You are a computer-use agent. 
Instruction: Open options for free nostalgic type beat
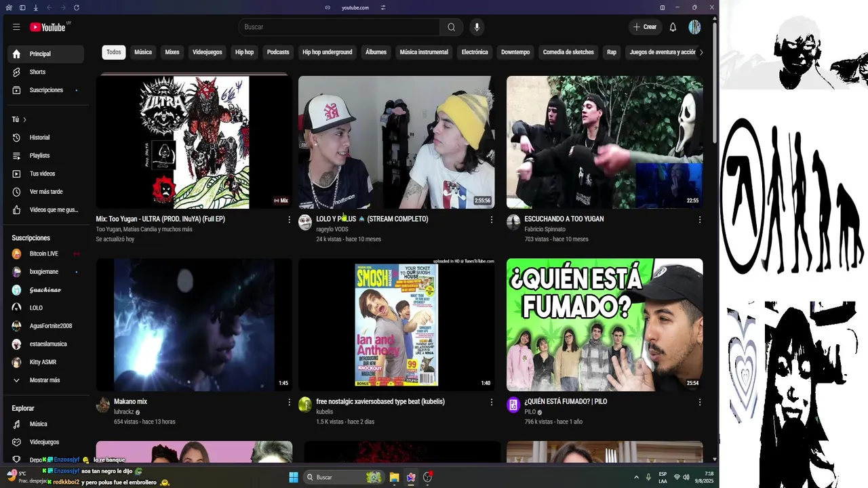click(492, 402)
